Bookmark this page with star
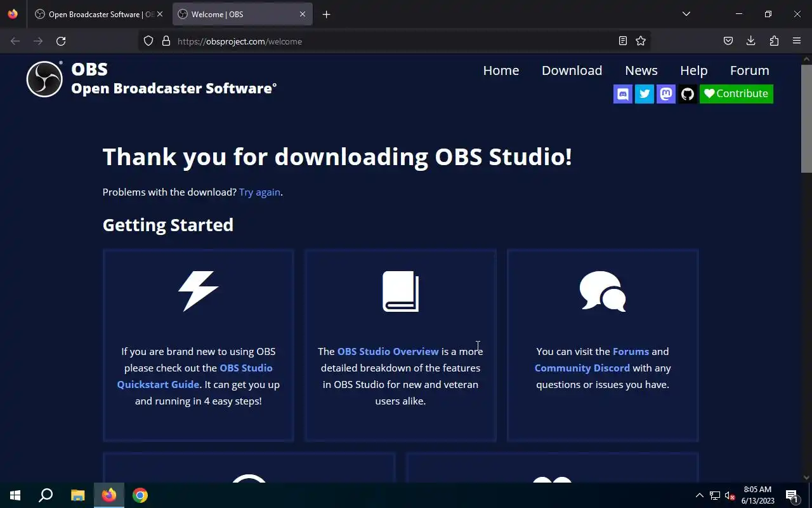This screenshot has height=508, width=812. click(641, 41)
